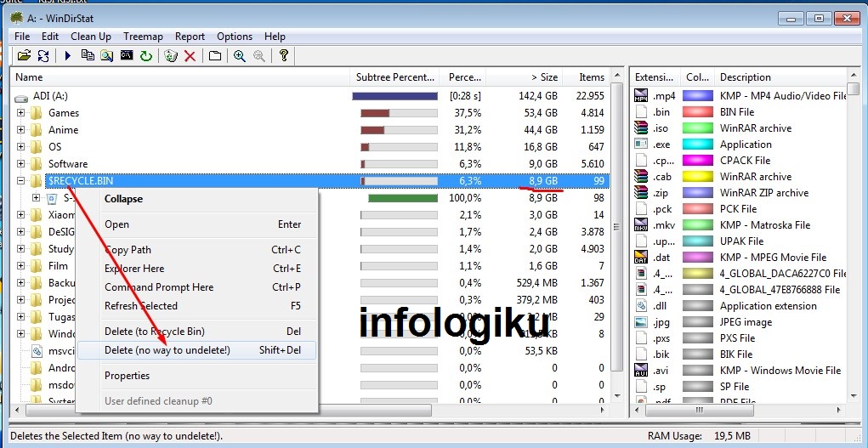Viewport: 868px width, 448px height.
Task: Click the red X delete toolbar icon
Action: click(190, 56)
